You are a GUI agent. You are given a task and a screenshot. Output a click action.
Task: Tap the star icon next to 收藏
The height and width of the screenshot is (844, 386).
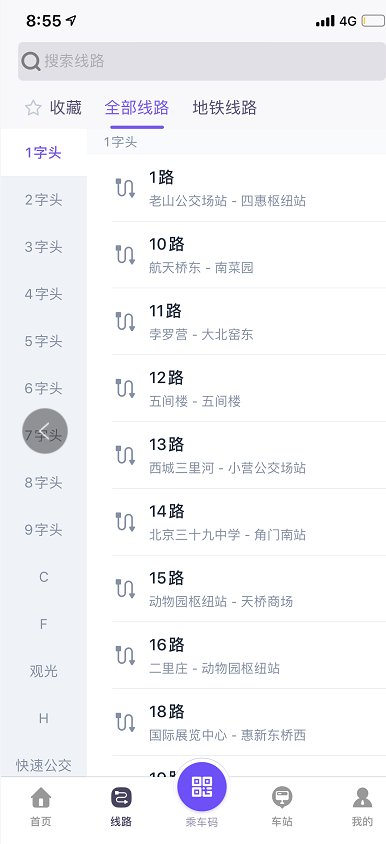click(x=33, y=108)
